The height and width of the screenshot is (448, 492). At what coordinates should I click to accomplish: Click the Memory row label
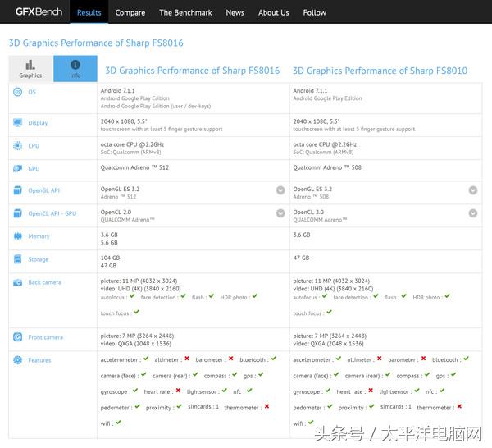[39, 236]
